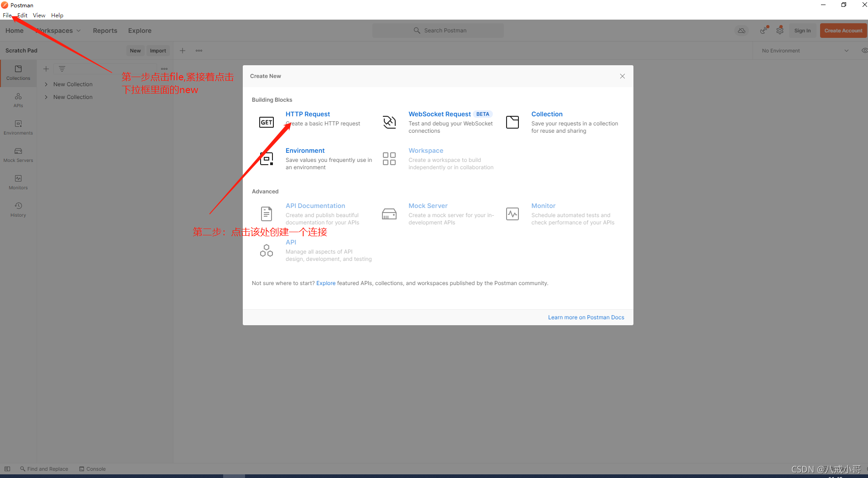
Task: Open Find and Replace
Action: [x=44, y=469]
